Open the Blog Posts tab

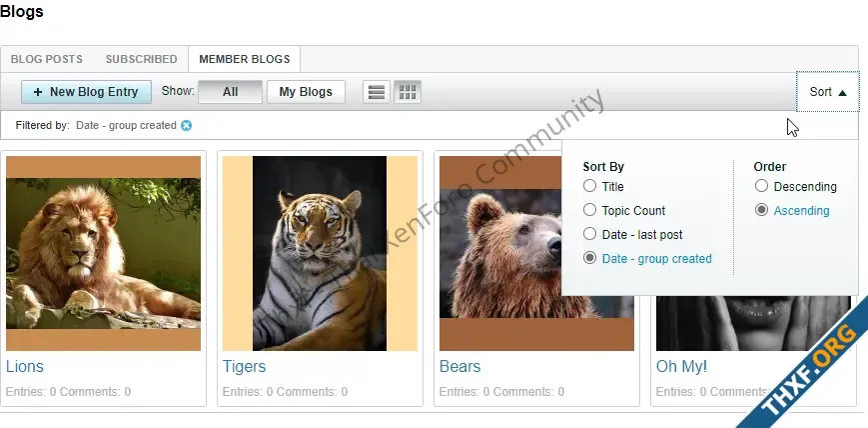click(x=47, y=59)
